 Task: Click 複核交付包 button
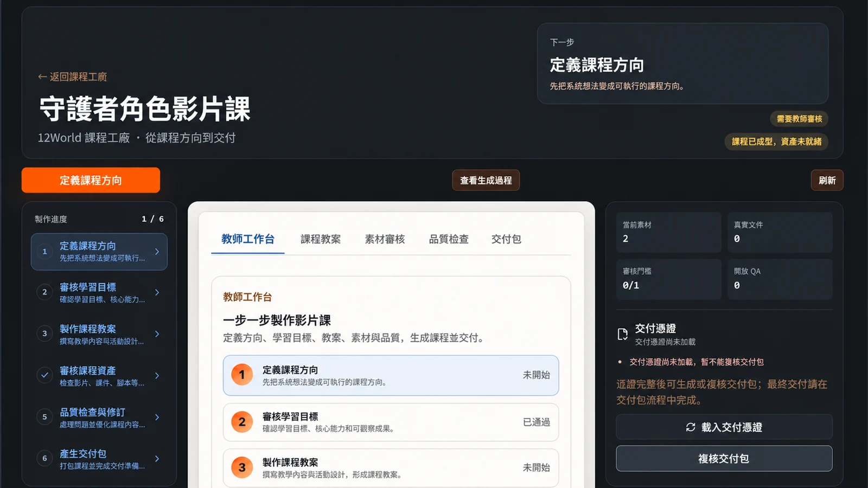coord(724,459)
